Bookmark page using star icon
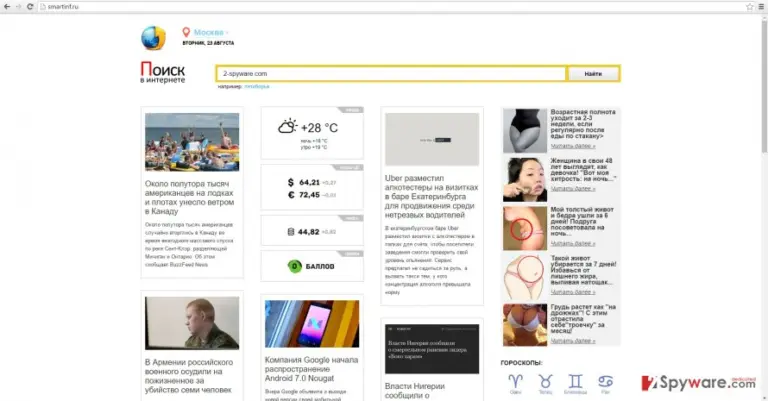 click(749, 6)
